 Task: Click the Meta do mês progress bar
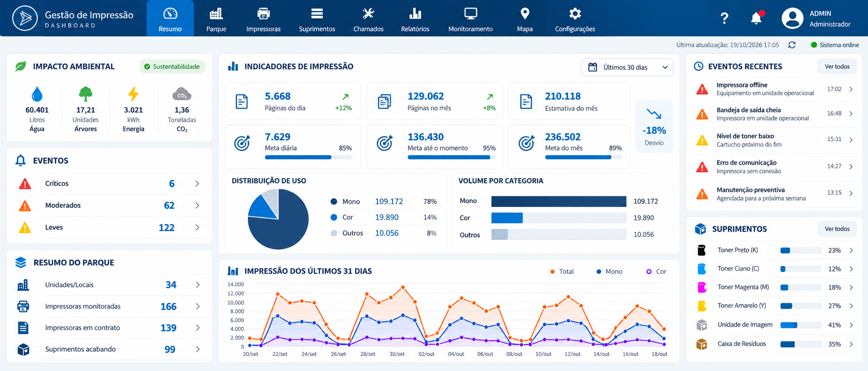[583, 157]
